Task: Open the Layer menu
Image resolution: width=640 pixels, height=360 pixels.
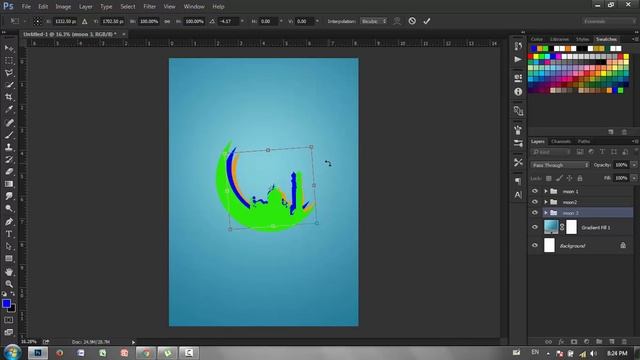Action: point(85,7)
